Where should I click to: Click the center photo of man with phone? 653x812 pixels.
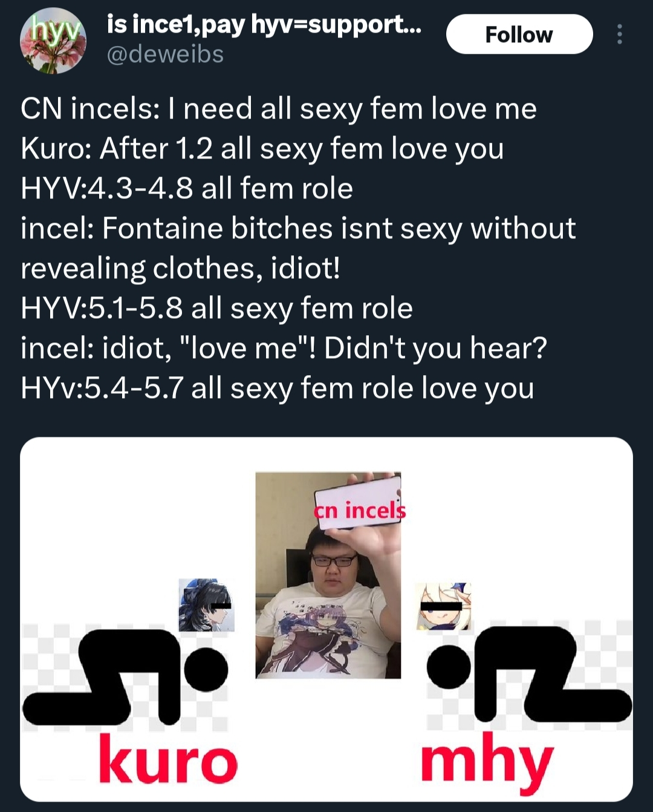[328, 575]
